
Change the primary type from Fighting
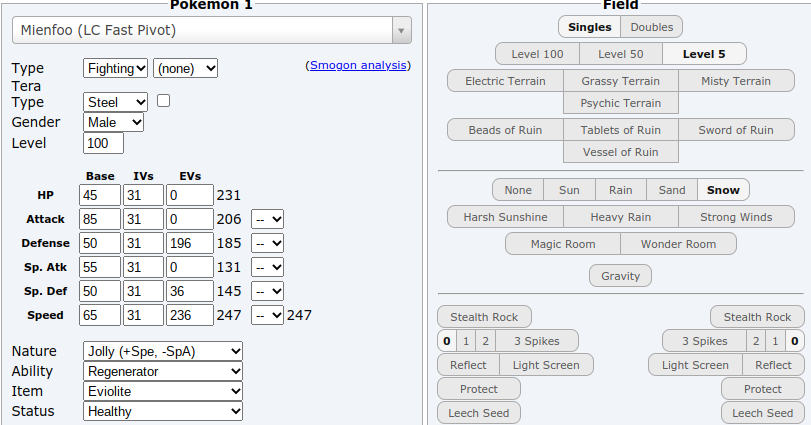pyautogui.click(x=115, y=68)
